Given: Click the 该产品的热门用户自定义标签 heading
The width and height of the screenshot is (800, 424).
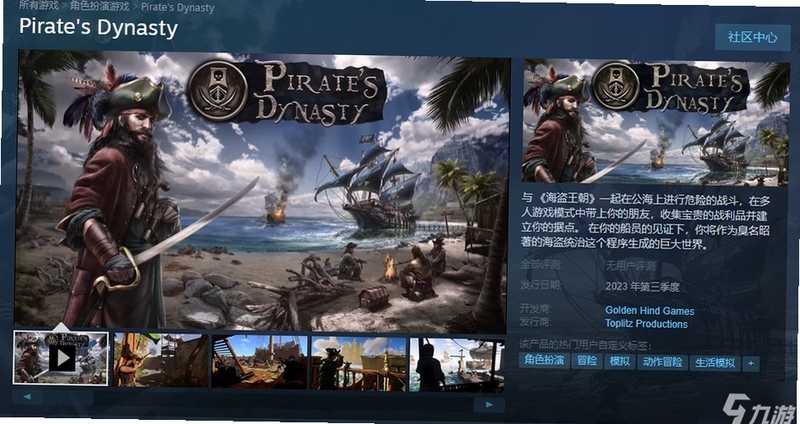Looking at the screenshot, I should 585,345.
